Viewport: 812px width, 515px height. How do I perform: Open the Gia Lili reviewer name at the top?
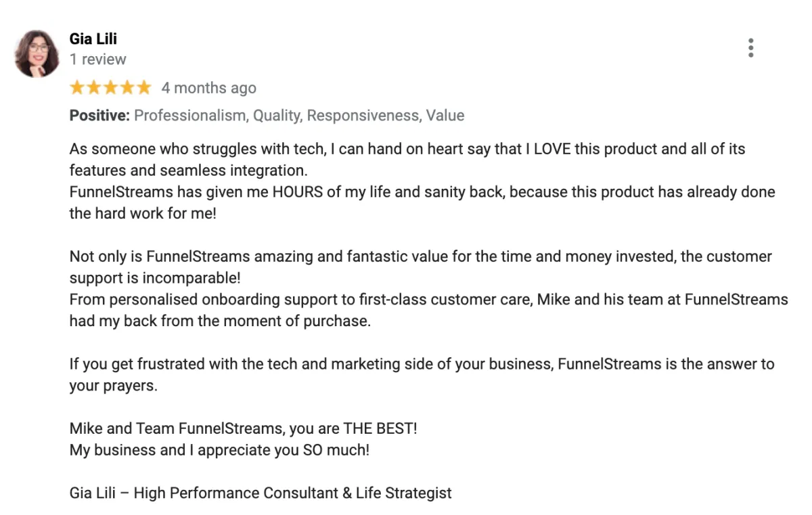click(93, 39)
